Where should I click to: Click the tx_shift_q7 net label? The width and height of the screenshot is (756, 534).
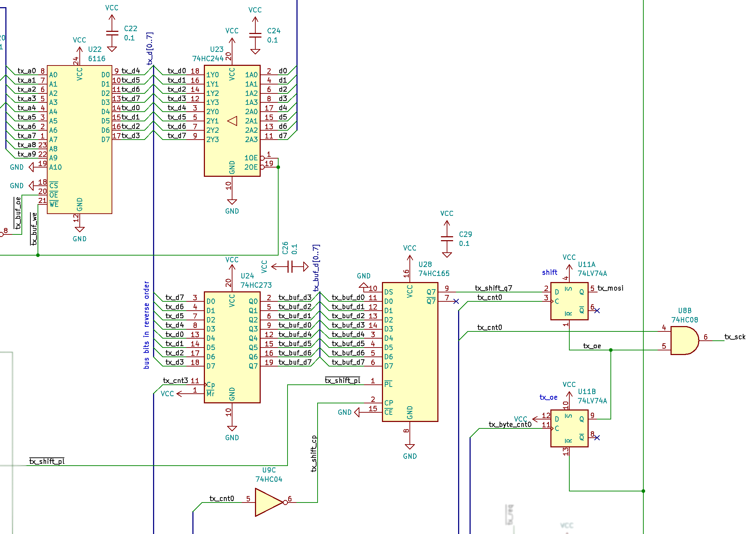494,288
